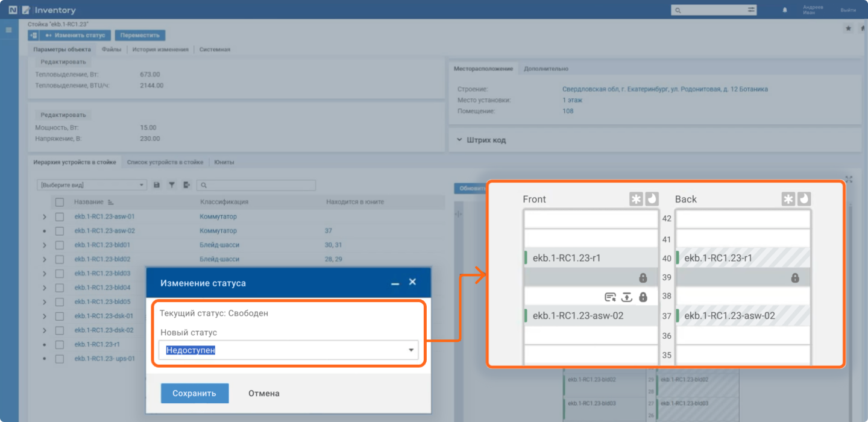Click the save view floppy disk icon
Viewport: 868px width, 422px height.
157,185
